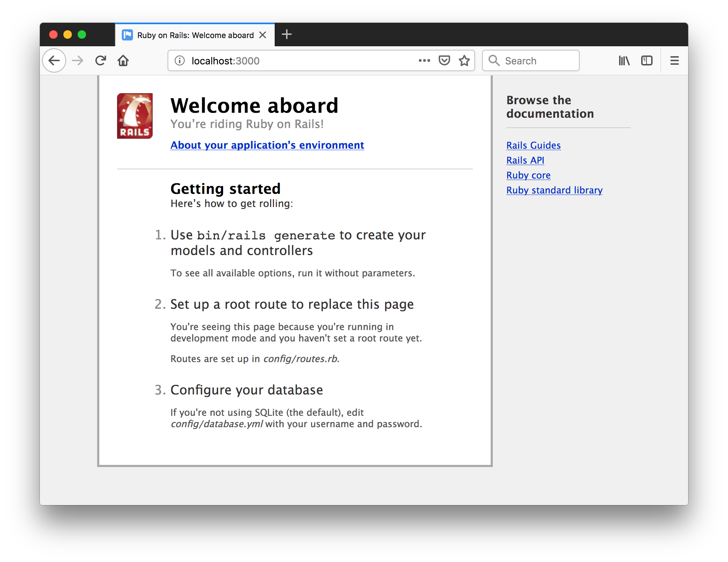Show site information for localhost
The height and width of the screenshot is (562, 728).
[x=180, y=61]
